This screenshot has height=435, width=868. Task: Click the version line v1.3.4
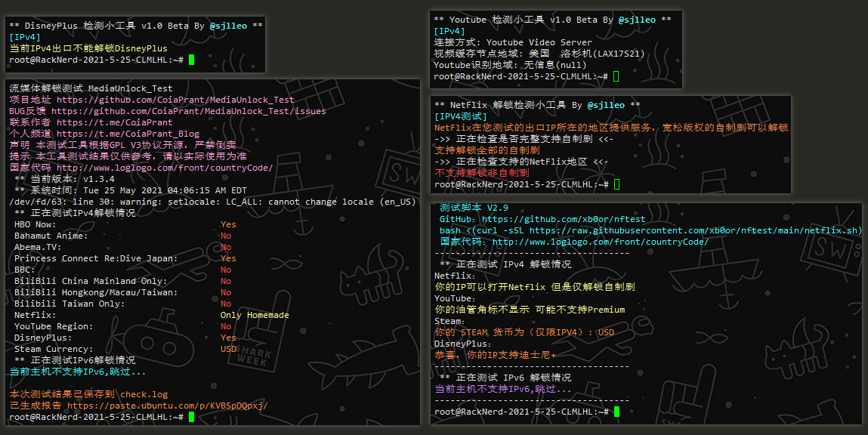point(64,179)
